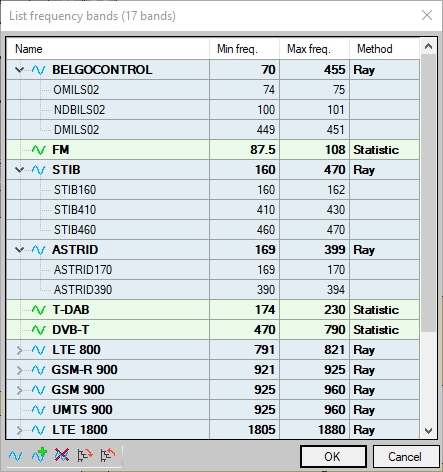Click the blue wave icon beside LTE 1800
Screen dimensions: 443x472
click(x=39, y=430)
